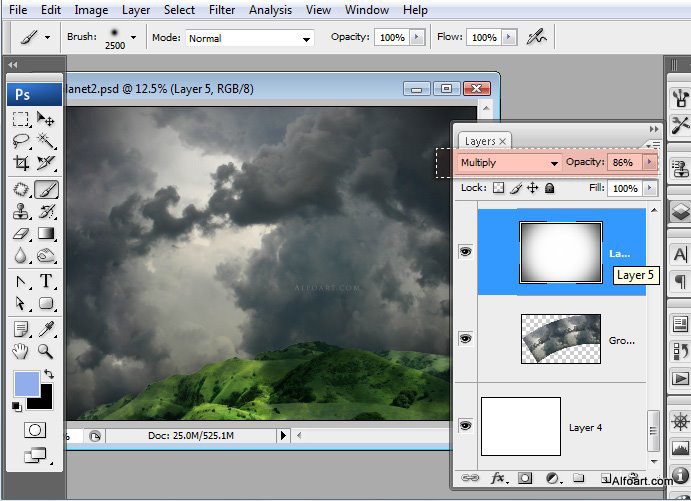The image size is (691, 501).
Task: Select the Zoom magnifier tool
Action: coord(46,350)
